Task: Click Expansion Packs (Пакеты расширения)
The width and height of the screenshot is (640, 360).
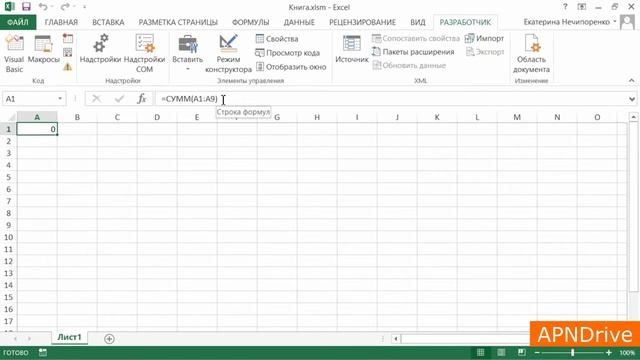Action: 413,52
